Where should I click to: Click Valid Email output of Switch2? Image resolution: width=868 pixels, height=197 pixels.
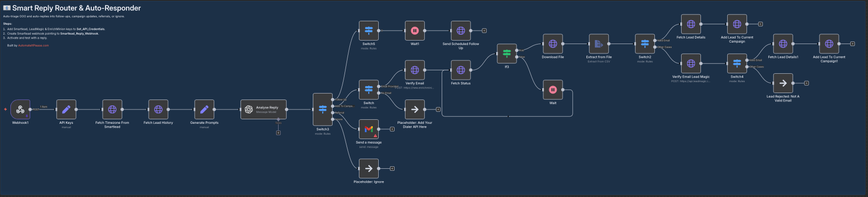coord(655,41)
